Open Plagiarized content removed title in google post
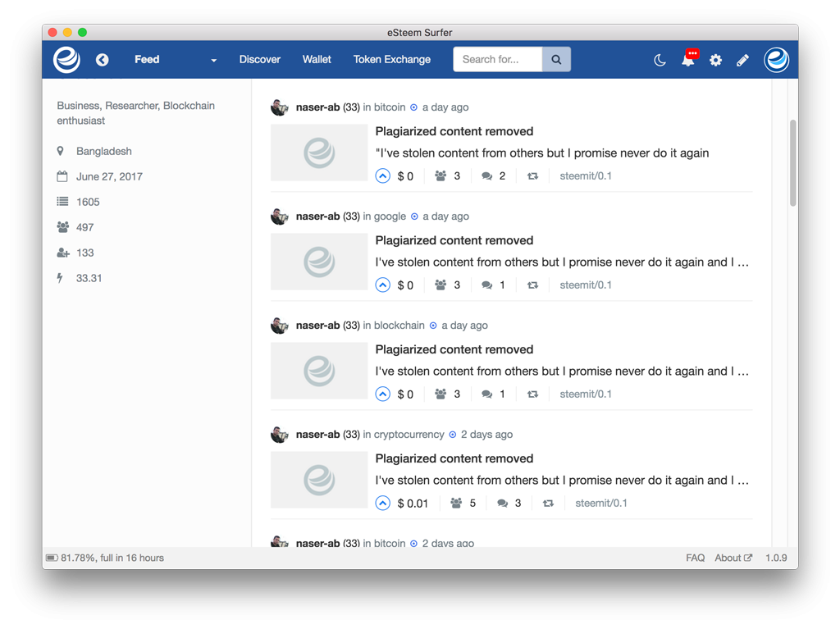840x629 pixels. pos(454,240)
